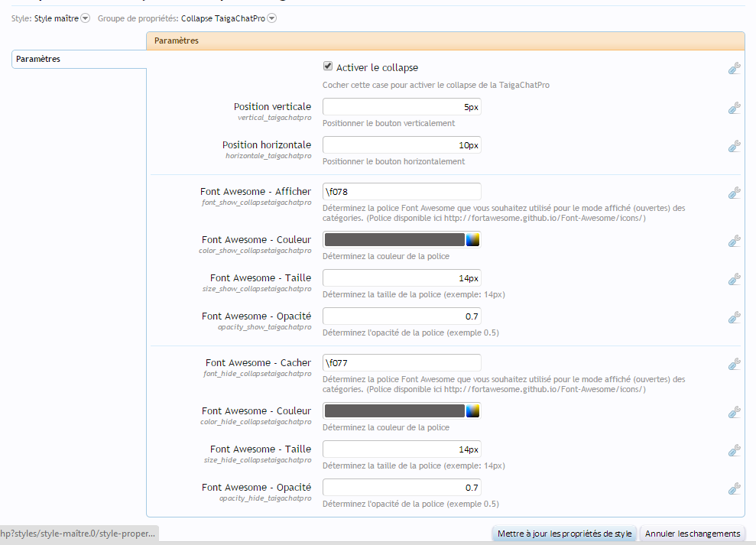
Task: Click the vertical_taigachatpro property name
Action: coord(274,118)
